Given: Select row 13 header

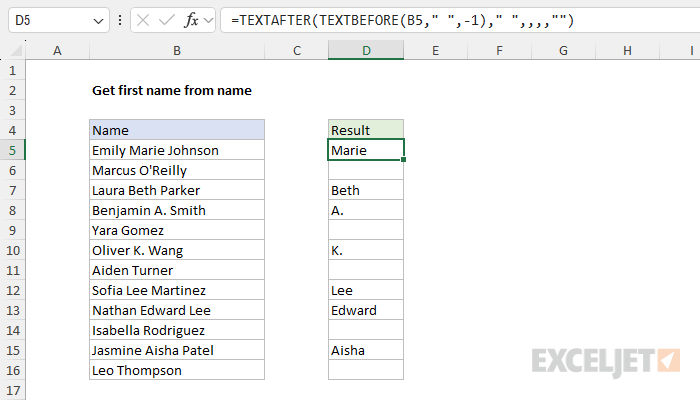Looking at the screenshot, I should coord(12,310).
